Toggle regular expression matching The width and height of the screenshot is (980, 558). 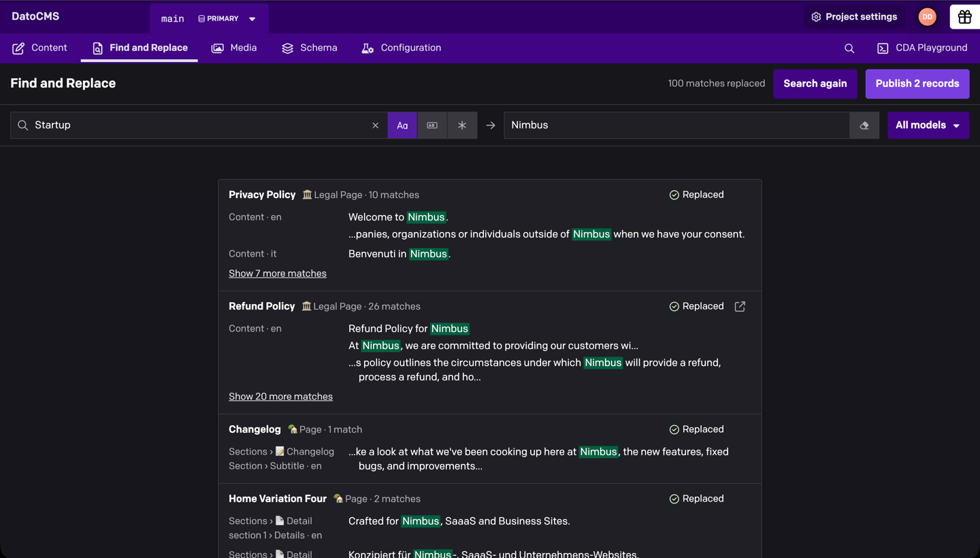[462, 125]
